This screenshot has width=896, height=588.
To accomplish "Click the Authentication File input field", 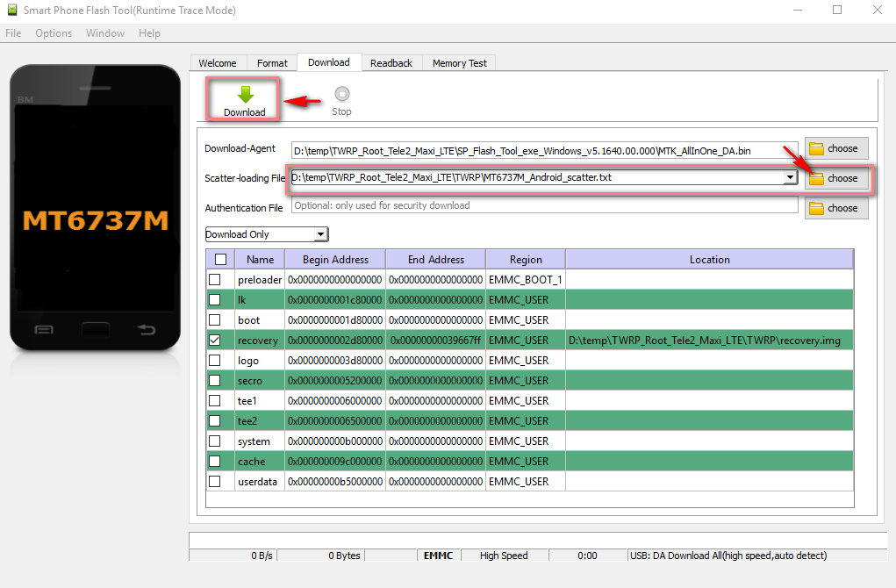I will [x=544, y=205].
